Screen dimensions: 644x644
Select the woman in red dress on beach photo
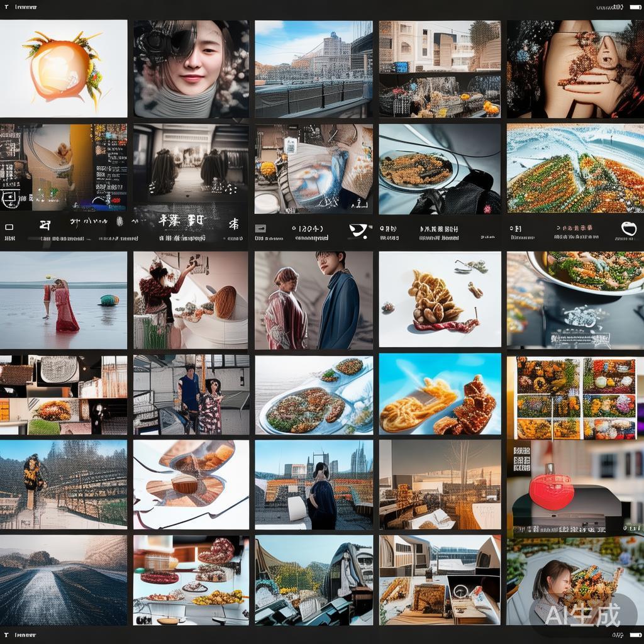click(x=63, y=300)
